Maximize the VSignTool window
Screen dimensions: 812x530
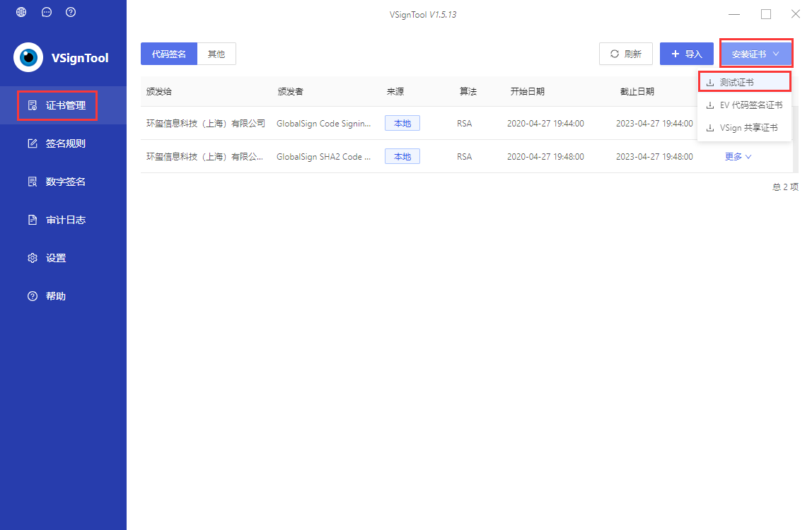point(766,14)
